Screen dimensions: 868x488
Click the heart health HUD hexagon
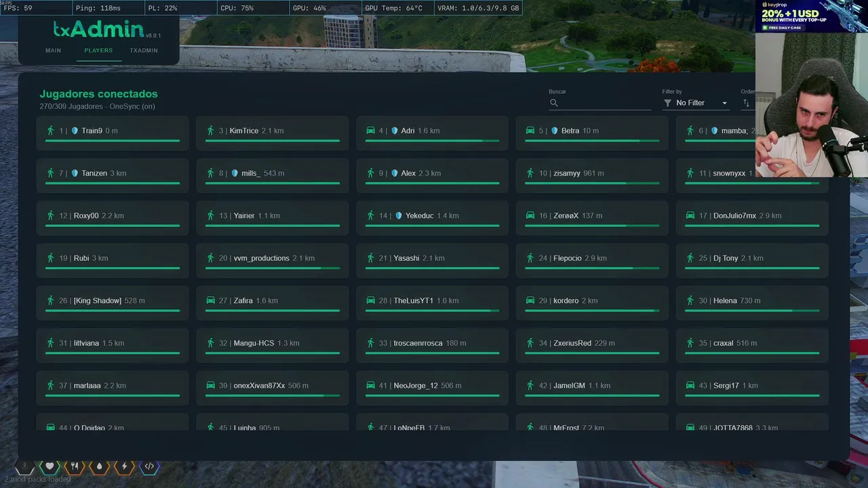pos(50,466)
